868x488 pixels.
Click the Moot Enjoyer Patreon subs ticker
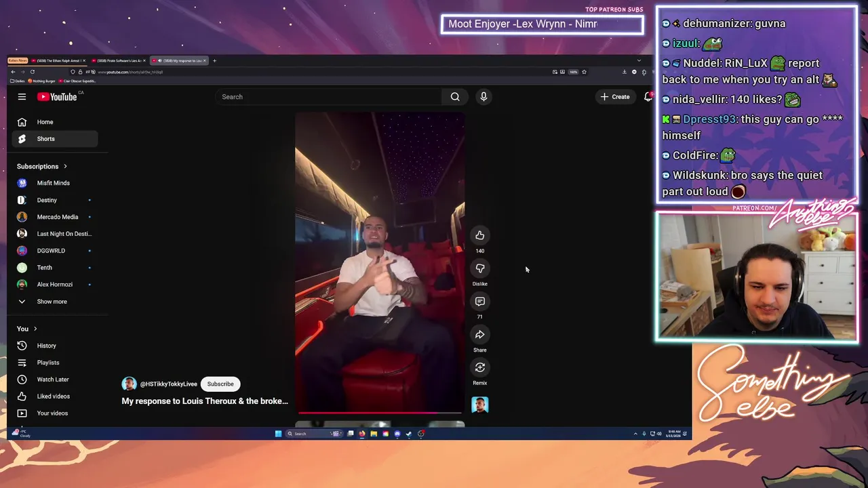point(542,24)
